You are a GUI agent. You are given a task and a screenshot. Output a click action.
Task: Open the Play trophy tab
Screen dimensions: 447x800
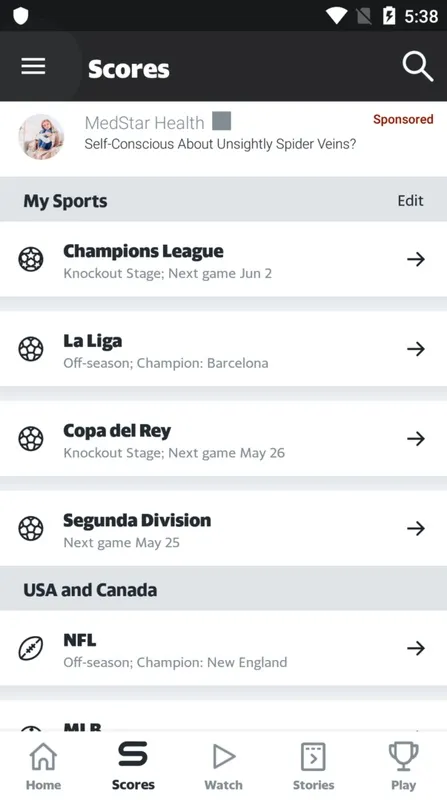click(x=403, y=766)
